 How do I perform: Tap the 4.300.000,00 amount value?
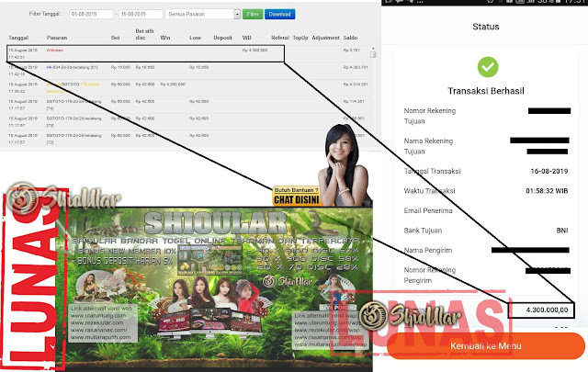pyautogui.click(x=547, y=310)
